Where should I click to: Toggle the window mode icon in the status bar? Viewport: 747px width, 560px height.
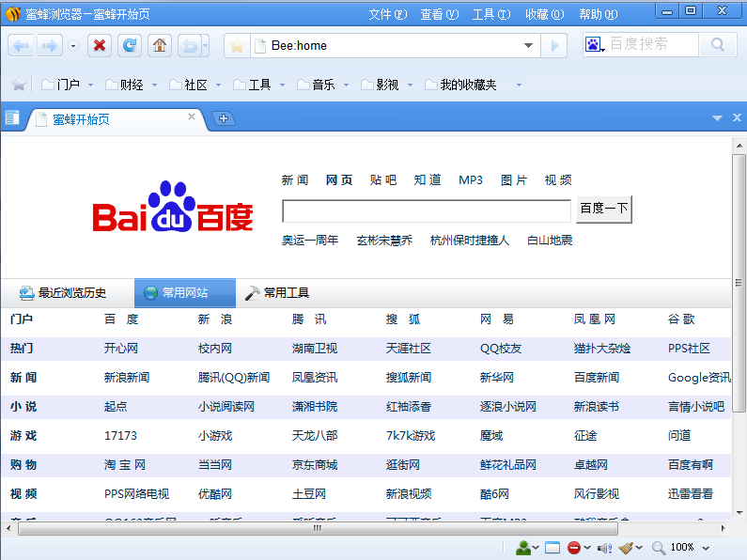click(x=552, y=547)
